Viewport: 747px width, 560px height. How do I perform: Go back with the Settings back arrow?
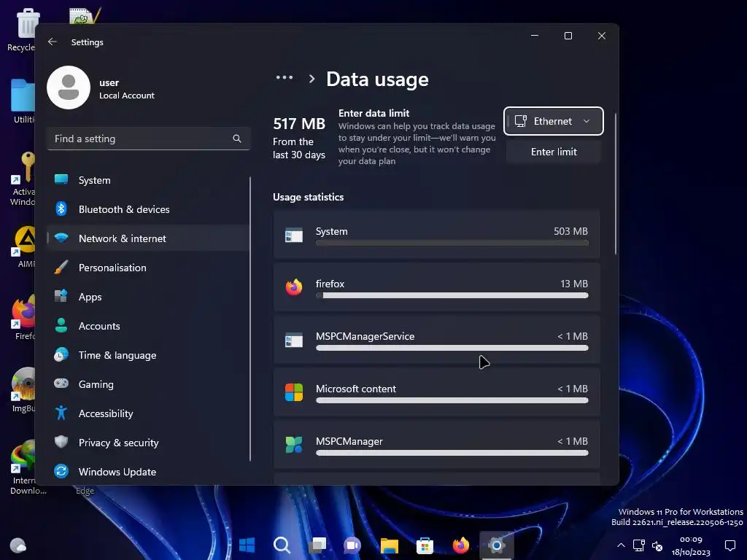(x=53, y=42)
